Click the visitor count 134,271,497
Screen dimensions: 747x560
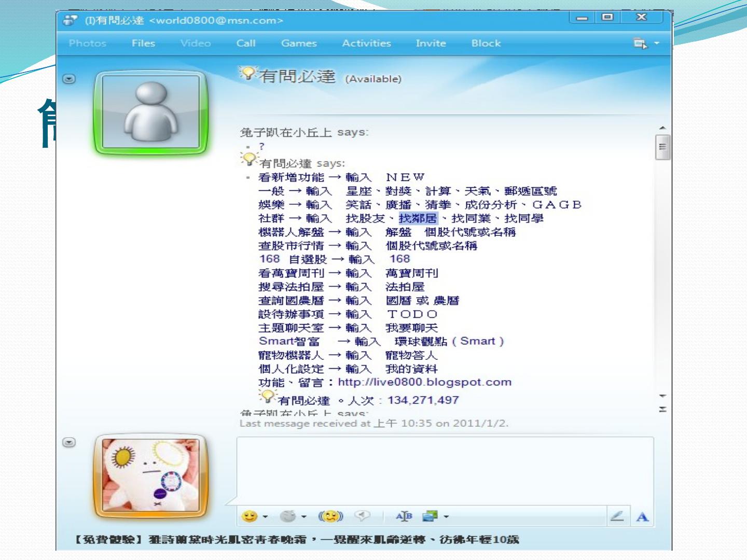pos(423,400)
